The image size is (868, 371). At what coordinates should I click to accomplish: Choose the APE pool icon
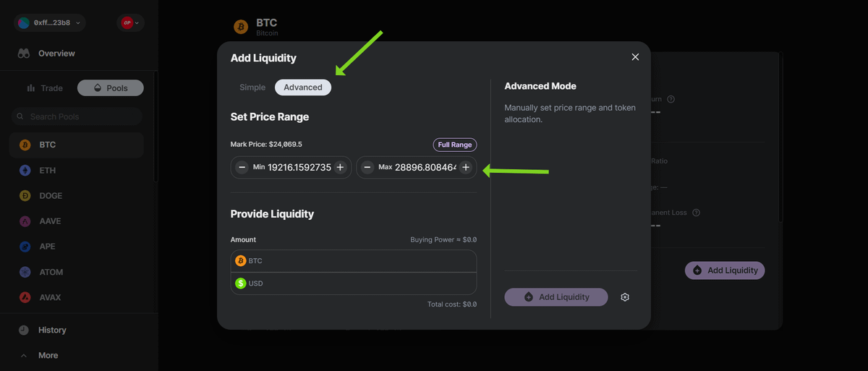tap(25, 247)
